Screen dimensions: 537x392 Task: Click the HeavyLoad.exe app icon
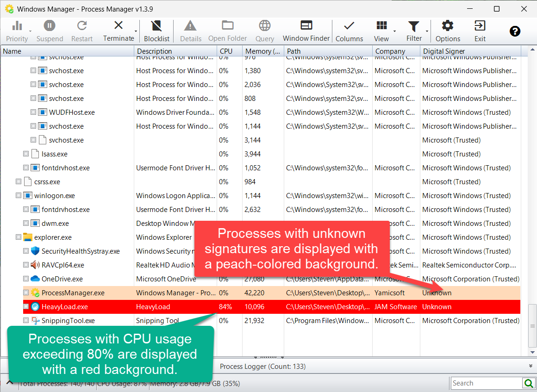point(35,307)
